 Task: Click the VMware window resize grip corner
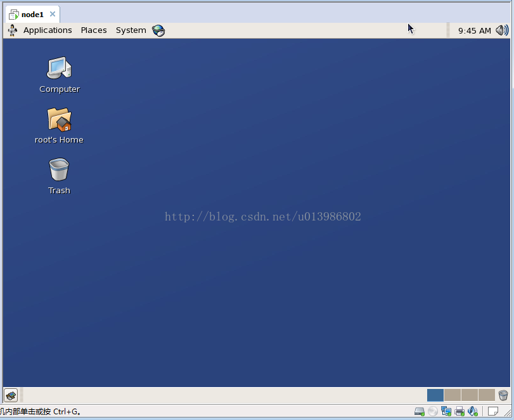(x=507, y=413)
